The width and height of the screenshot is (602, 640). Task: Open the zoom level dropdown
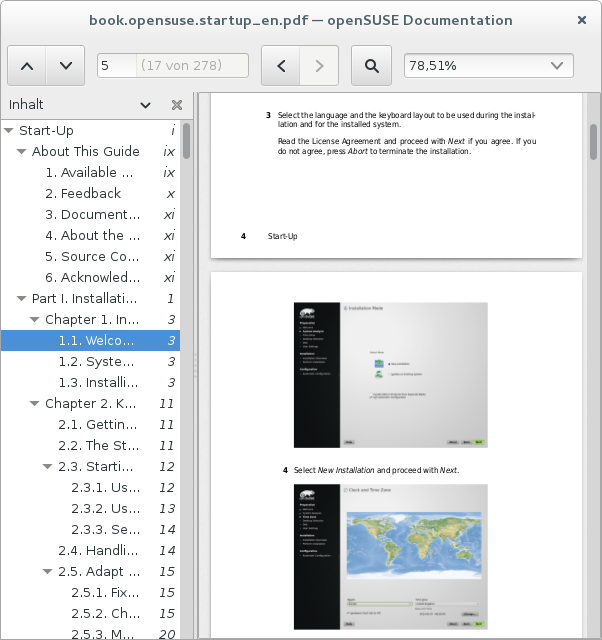pos(488,66)
